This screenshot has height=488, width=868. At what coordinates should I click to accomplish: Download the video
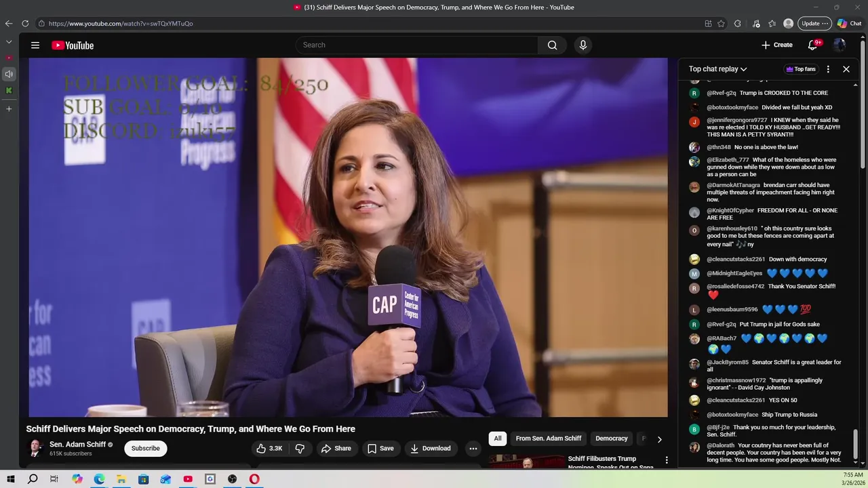[x=431, y=449]
